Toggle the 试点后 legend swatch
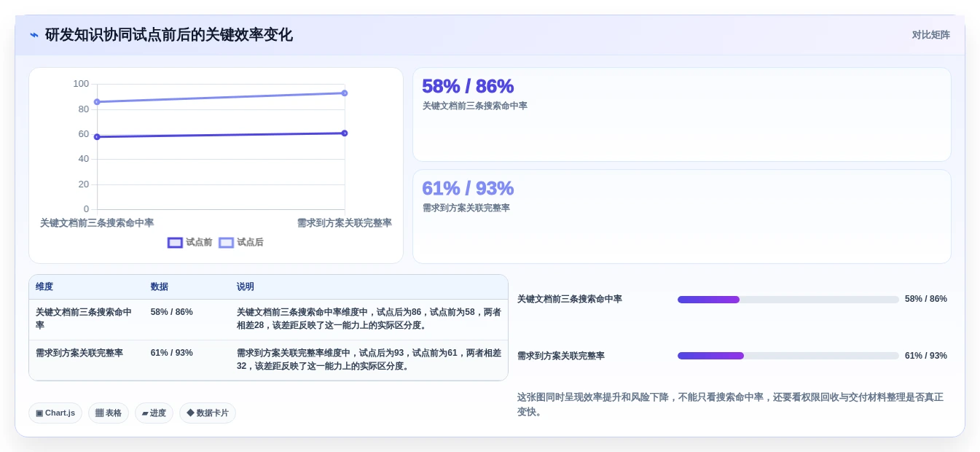The image size is (980, 452). tap(226, 243)
